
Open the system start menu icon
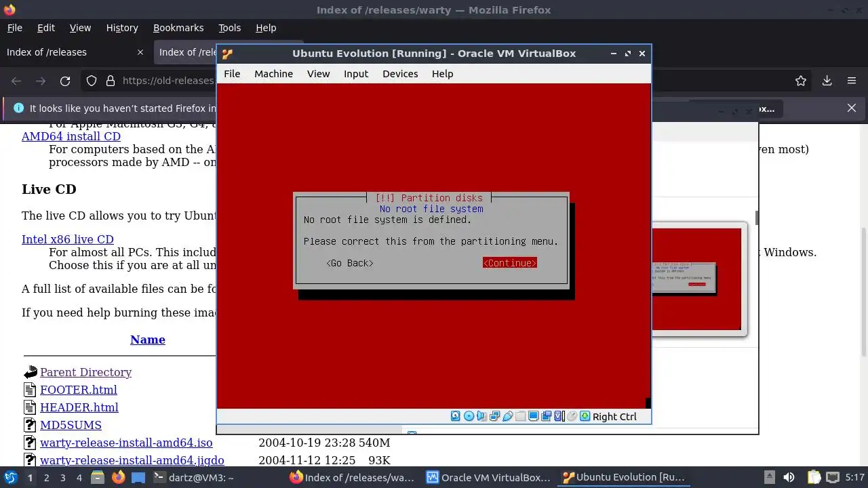[10, 477]
